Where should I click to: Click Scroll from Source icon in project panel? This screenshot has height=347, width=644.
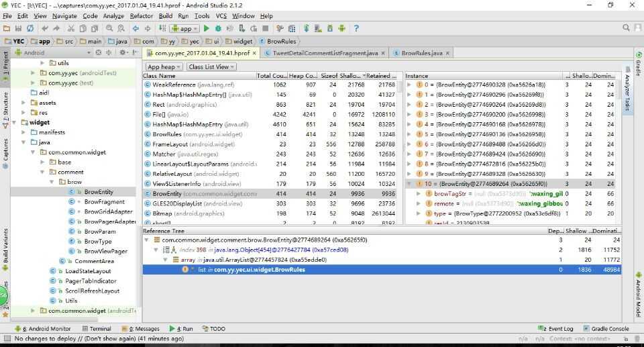coord(99,52)
